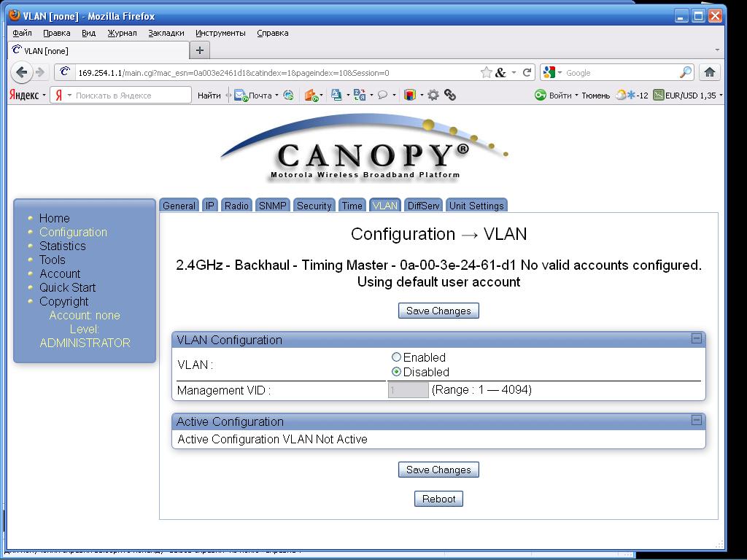Click the site icon in the address bar
Viewport: 747px width, 560px height.
[65, 72]
